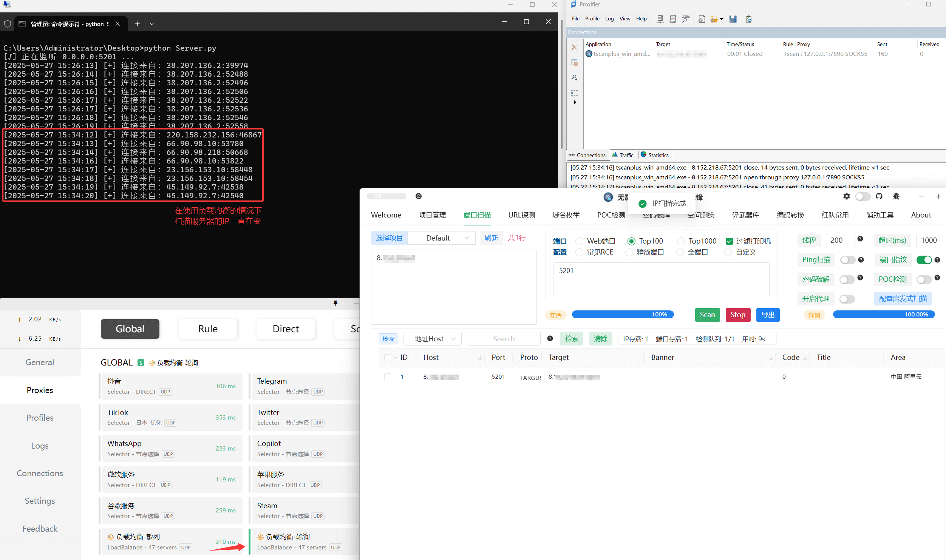Click refresh icon beside the 0% progress bar
The image size is (946, 560).
point(419,196)
